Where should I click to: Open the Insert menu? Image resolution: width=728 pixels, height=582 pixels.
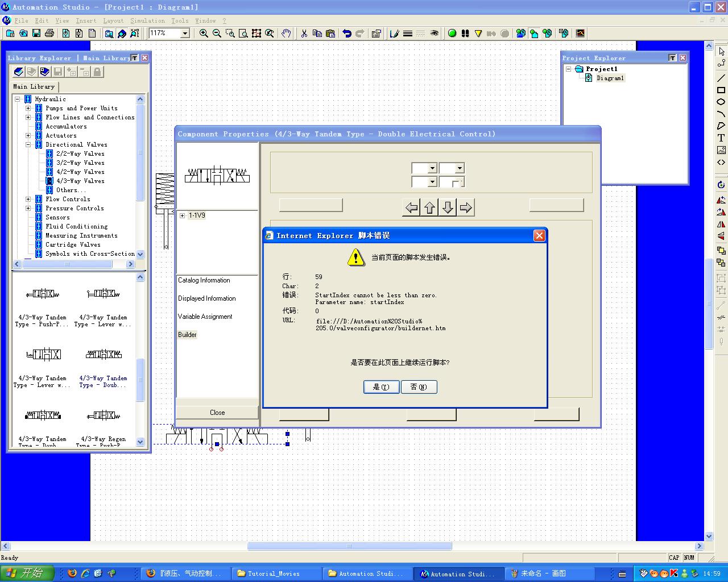86,20
